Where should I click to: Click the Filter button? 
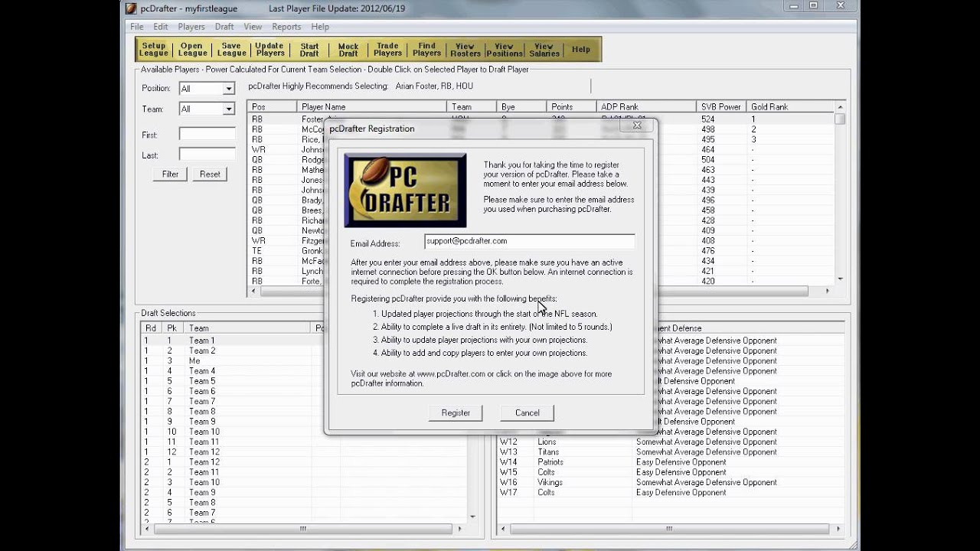pos(170,174)
